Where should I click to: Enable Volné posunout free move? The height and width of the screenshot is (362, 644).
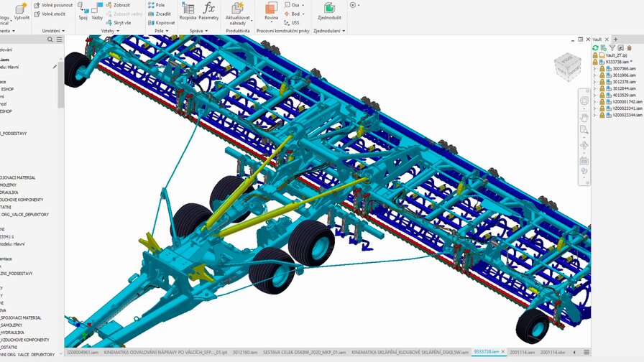click(x=53, y=5)
